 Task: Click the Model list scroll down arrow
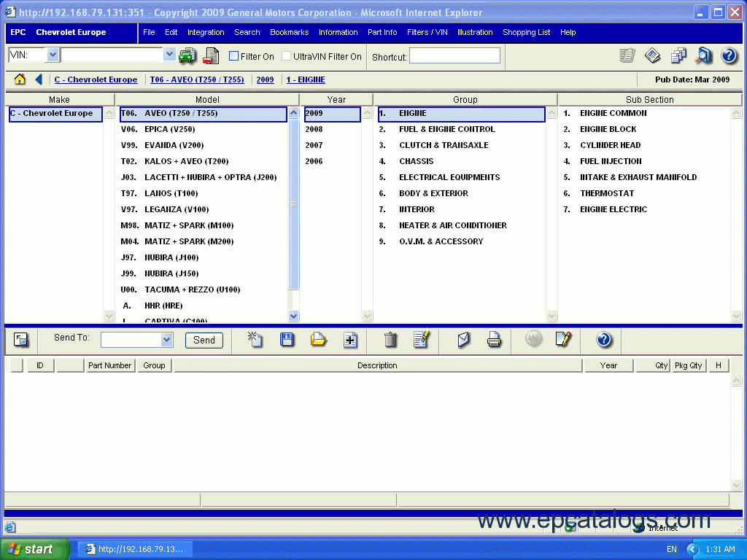(x=293, y=316)
